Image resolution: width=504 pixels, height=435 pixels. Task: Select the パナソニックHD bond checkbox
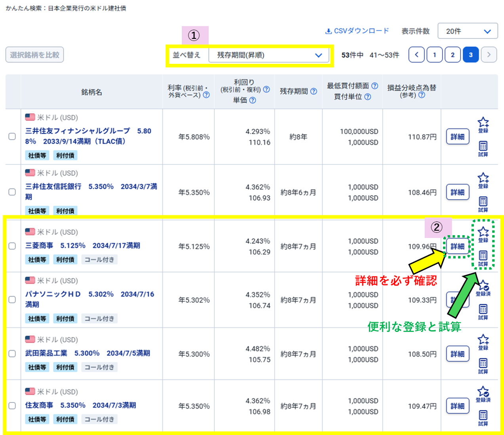pyautogui.click(x=12, y=299)
